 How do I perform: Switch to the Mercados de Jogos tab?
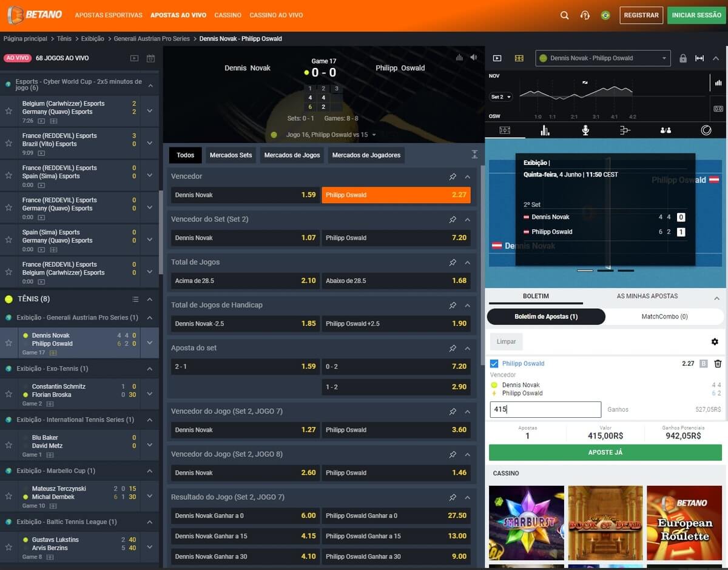292,155
